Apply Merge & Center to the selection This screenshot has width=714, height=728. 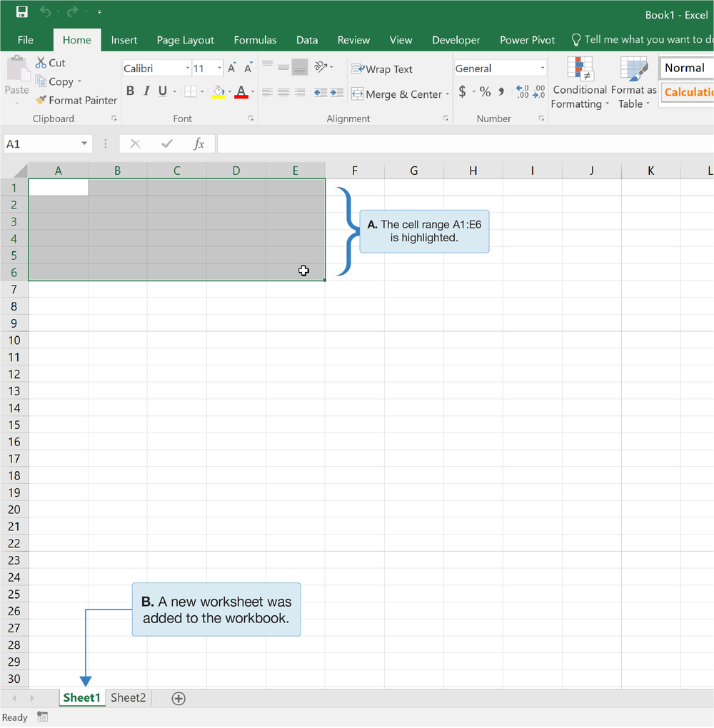pyautogui.click(x=393, y=93)
